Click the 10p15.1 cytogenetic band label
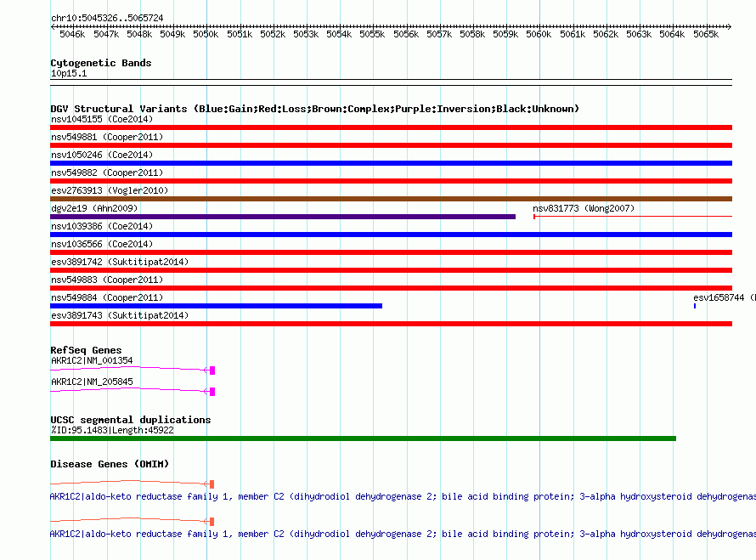 [69, 73]
